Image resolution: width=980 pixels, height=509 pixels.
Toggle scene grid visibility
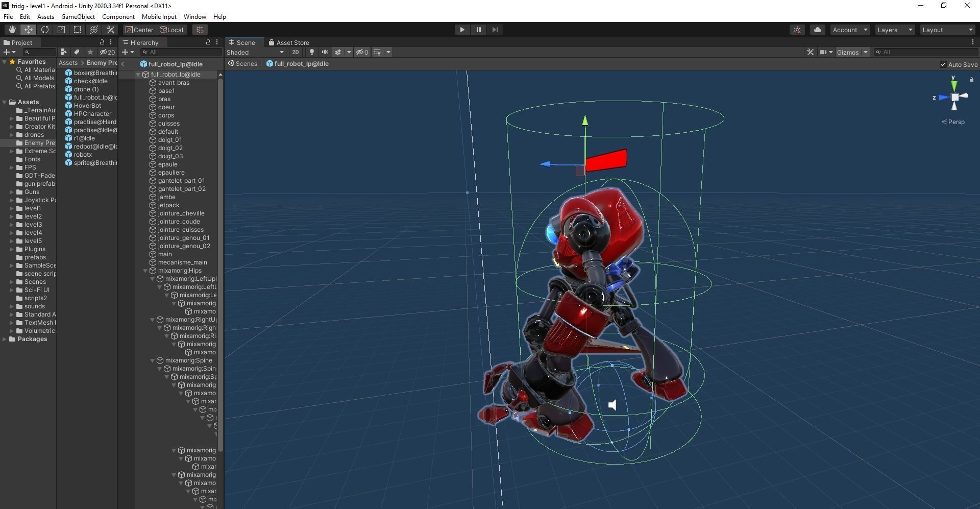tap(377, 52)
